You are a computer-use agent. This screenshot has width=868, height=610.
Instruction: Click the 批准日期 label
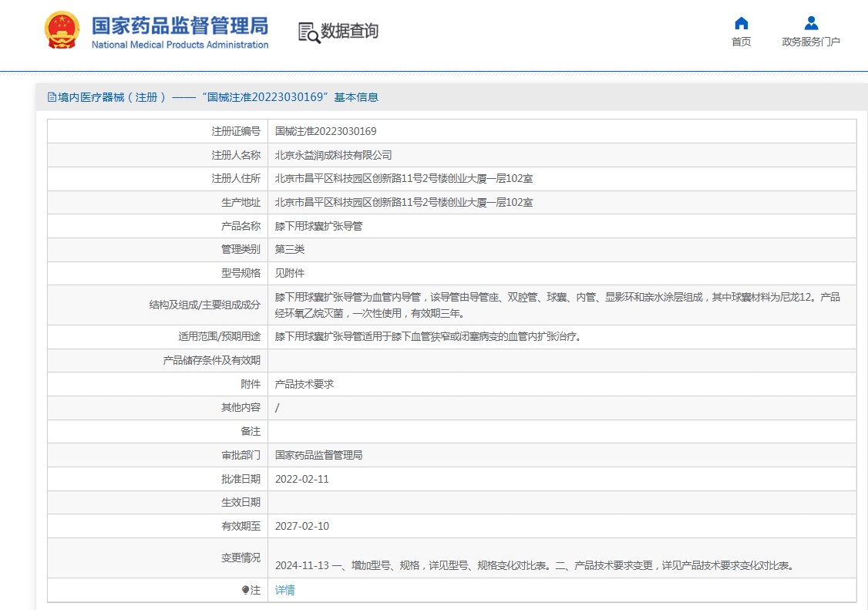coord(241,479)
